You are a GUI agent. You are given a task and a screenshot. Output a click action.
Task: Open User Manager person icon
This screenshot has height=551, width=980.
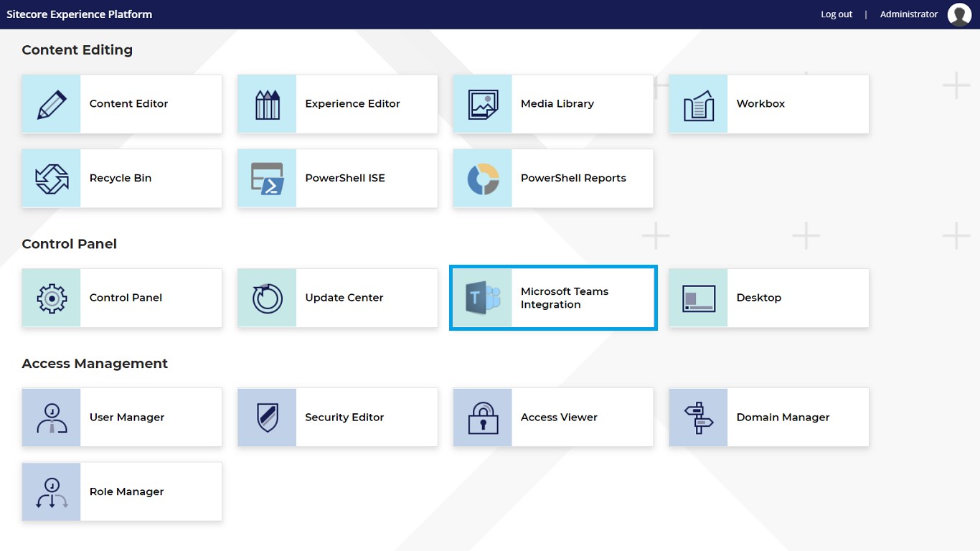tap(51, 418)
